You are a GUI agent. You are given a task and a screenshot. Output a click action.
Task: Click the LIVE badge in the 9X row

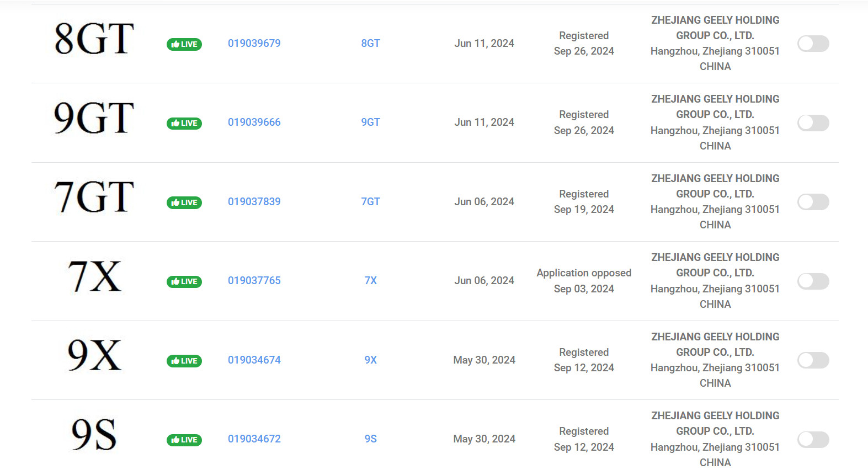pyautogui.click(x=184, y=361)
